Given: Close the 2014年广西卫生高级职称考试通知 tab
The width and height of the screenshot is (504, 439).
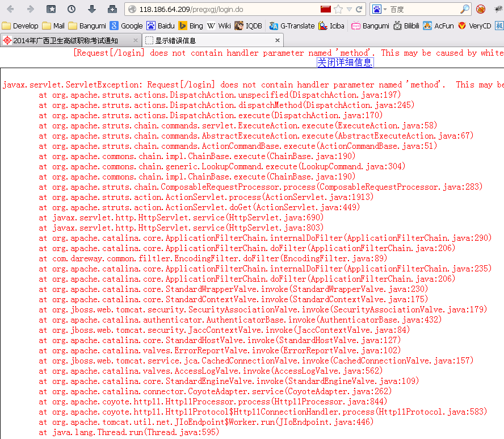Looking at the screenshot, I should [135, 40].
